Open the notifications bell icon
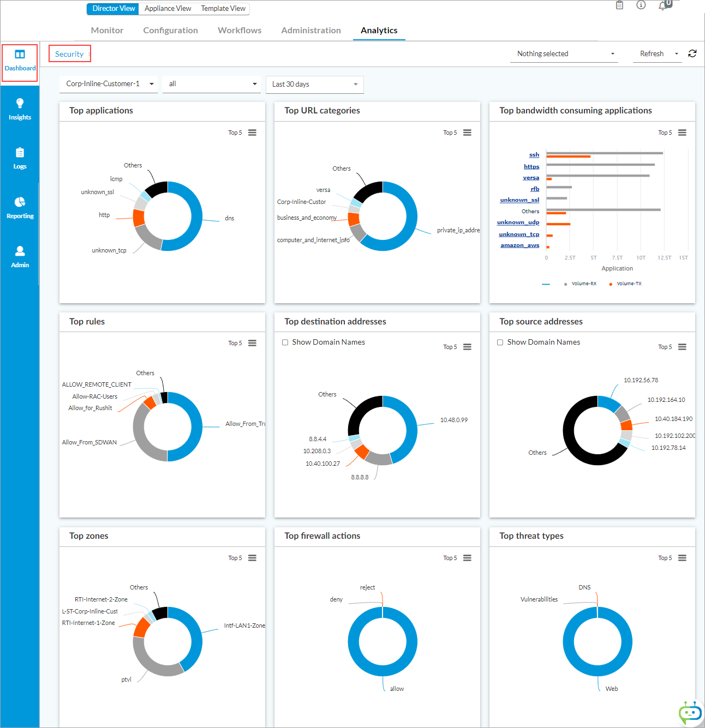The height and width of the screenshot is (728, 705). (x=663, y=5)
